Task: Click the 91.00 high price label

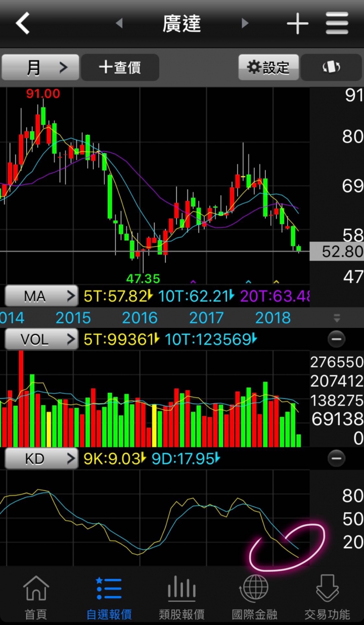Action: tap(43, 94)
